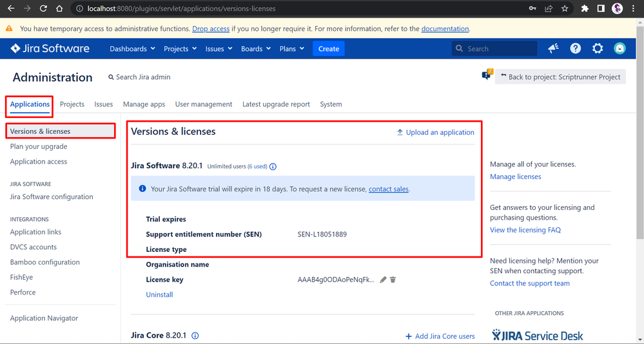Viewport: 644px width, 344px height.
Task: Open Application Navigator in sidebar
Action: click(44, 318)
